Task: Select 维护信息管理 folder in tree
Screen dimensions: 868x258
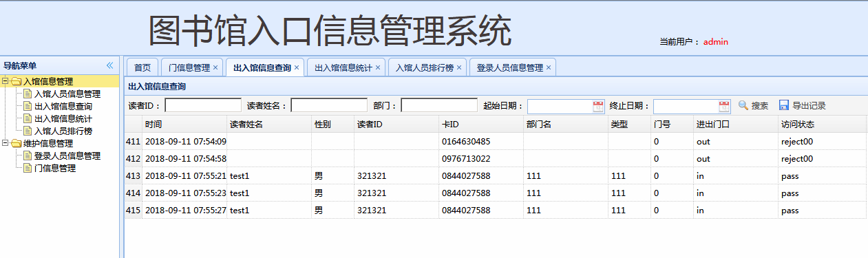Action: coord(48,144)
